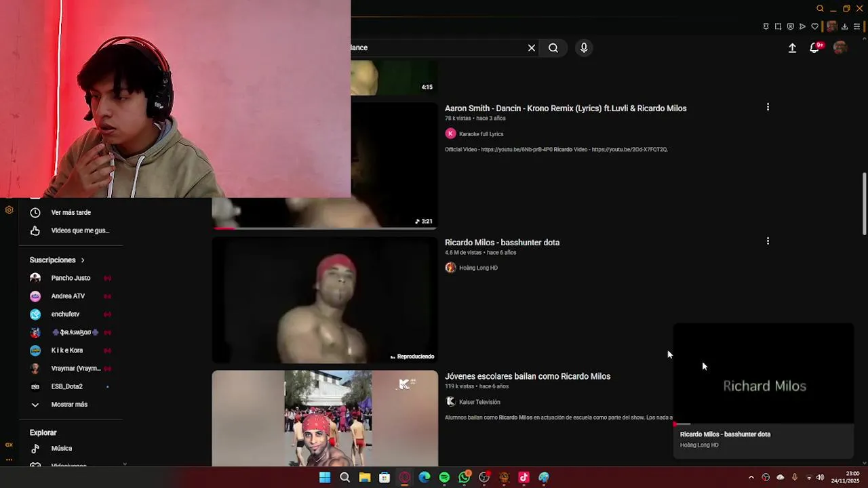Click the send flow arrow icon

(x=802, y=27)
